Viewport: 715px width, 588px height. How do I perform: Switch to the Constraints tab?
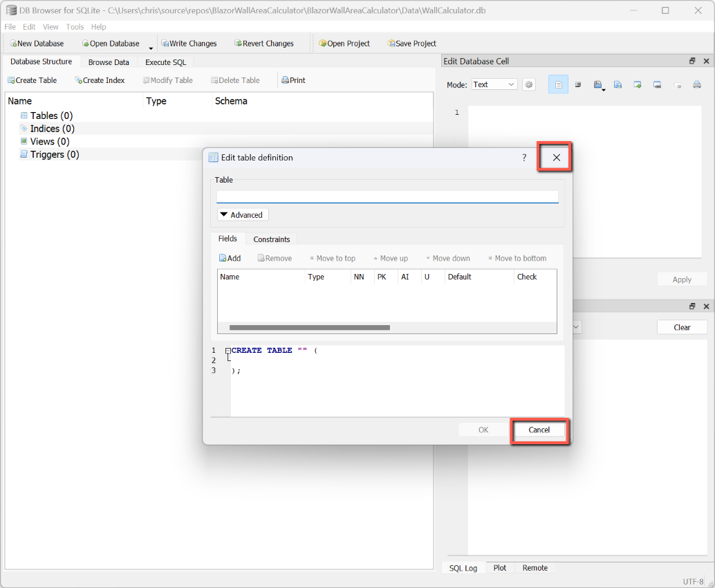[x=272, y=239]
